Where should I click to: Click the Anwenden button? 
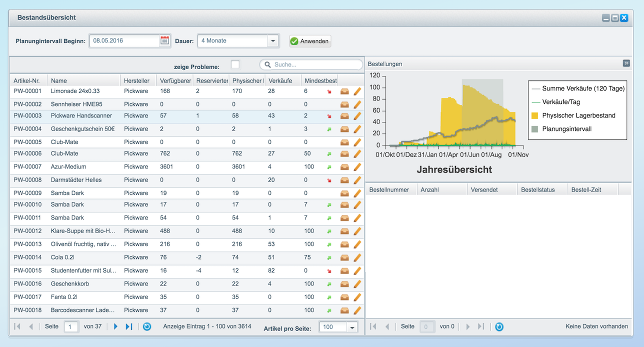tap(310, 41)
